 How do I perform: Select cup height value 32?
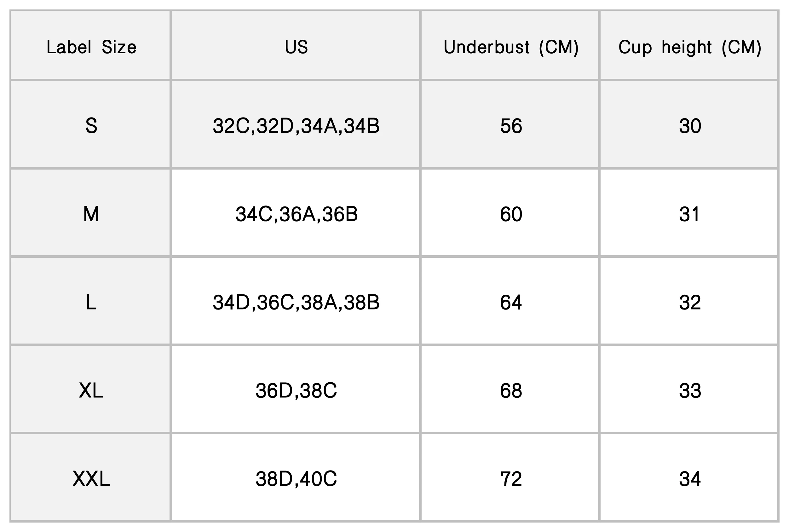pos(690,302)
